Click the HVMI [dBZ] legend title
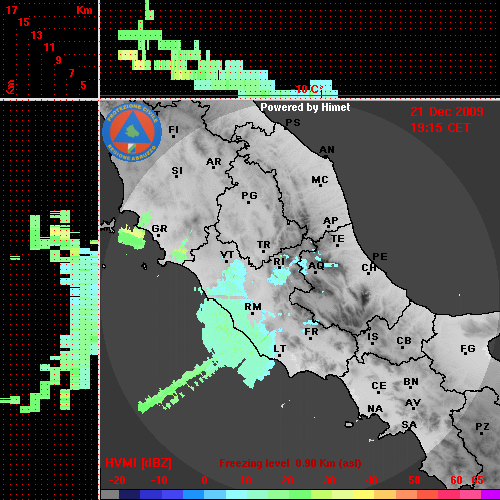The width and height of the screenshot is (500, 500). coord(138,463)
